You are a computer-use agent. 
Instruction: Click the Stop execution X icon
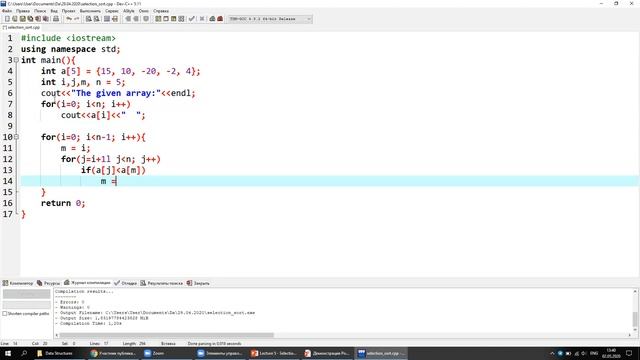(202, 19)
